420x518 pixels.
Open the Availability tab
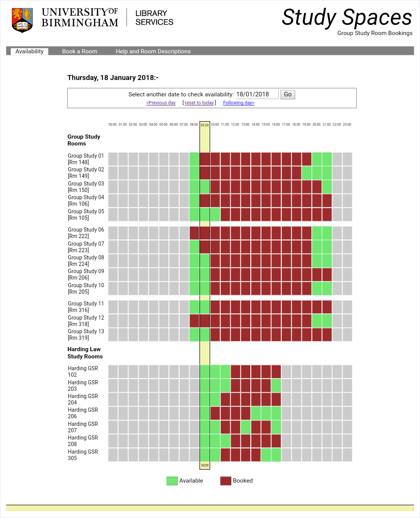pyautogui.click(x=29, y=51)
